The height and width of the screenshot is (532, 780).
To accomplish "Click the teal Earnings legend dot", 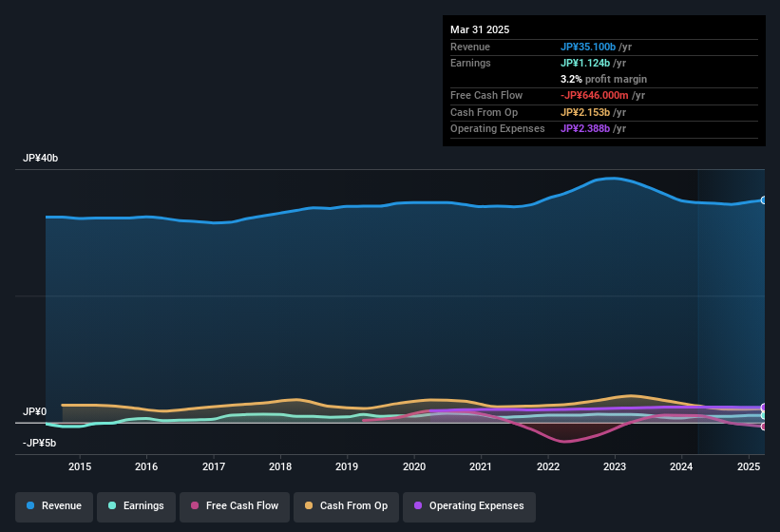I will pyautogui.click(x=112, y=505).
